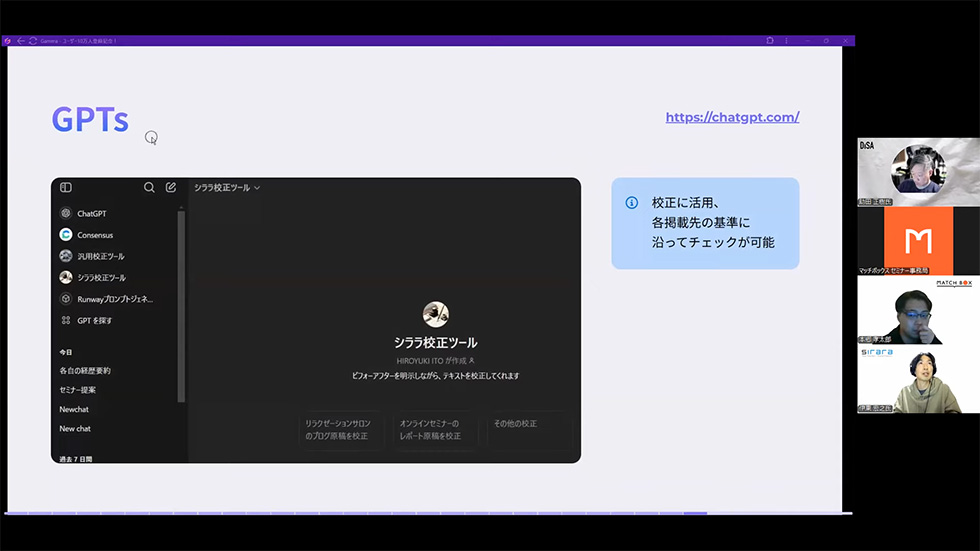The width and height of the screenshot is (980, 551).
Task: Open the New chat history entry
Action: point(75,429)
